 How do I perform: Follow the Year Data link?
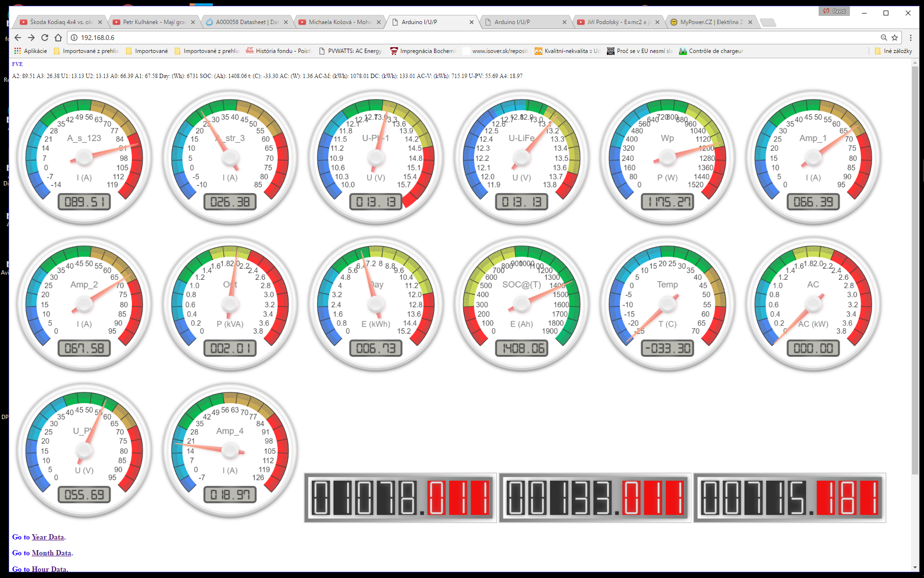[48, 537]
